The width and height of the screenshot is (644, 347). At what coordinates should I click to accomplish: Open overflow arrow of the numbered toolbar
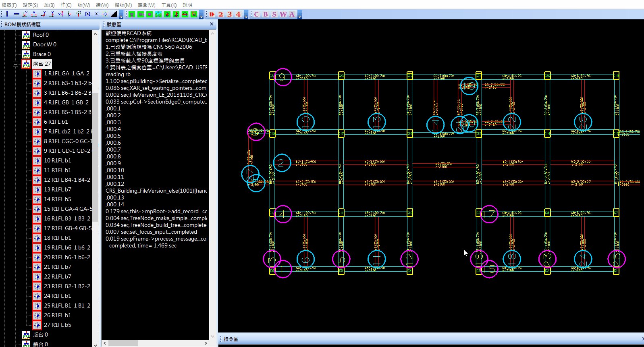246,15
